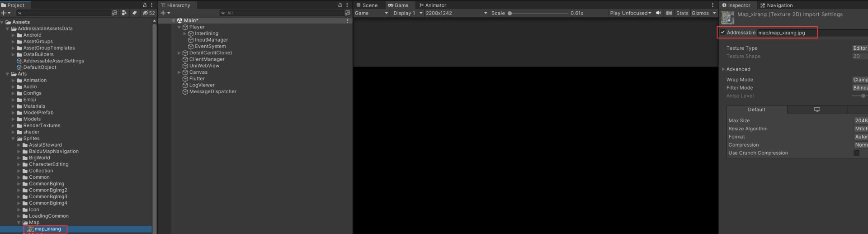Click the Gizmos button
The height and width of the screenshot is (234, 868).
pyautogui.click(x=700, y=13)
